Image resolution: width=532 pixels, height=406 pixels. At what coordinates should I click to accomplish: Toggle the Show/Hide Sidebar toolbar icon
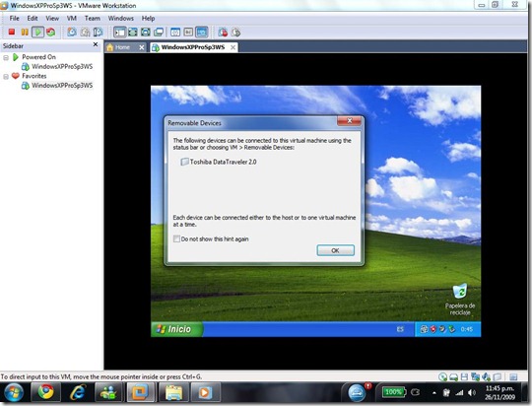pos(120,33)
